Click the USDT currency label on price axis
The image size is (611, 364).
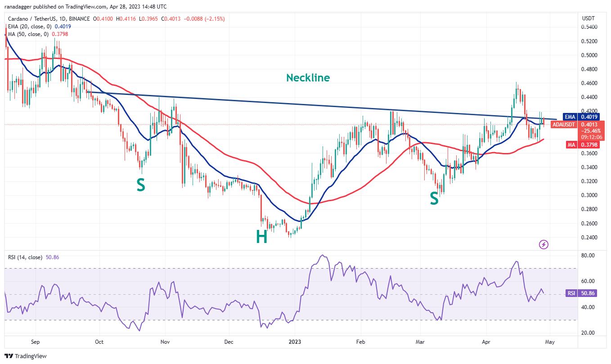point(588,18)
